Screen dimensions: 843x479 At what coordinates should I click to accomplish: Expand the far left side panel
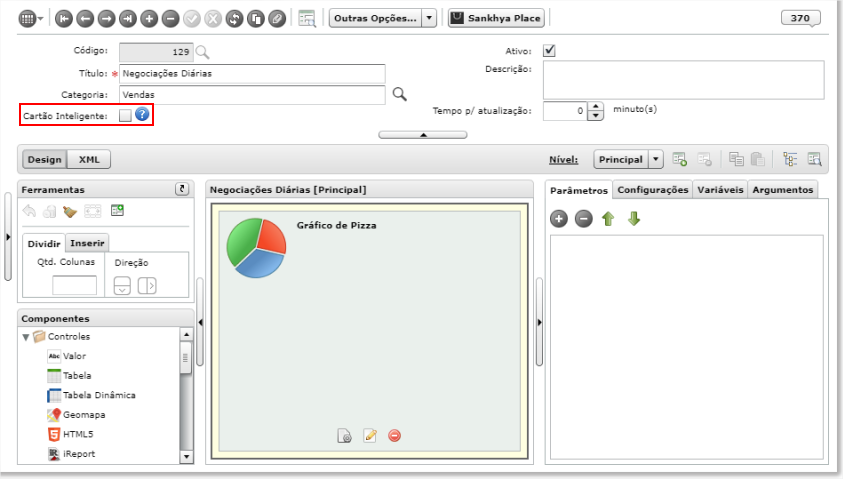pyautogui.click(x=8, y=237)
